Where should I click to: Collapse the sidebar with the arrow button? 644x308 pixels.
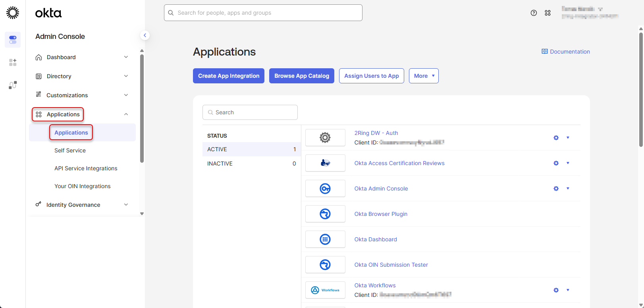[145, 35]
